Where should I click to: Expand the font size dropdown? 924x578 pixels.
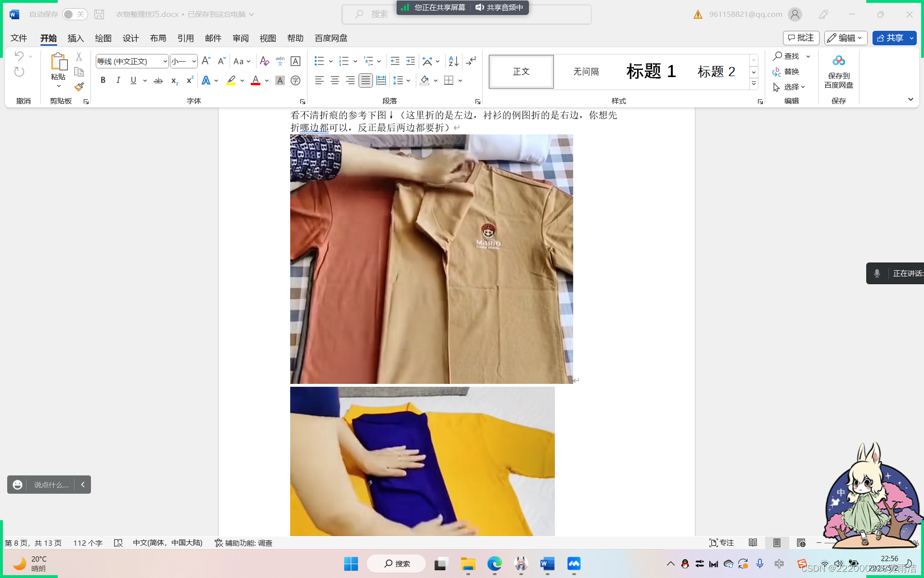[x=193, y=61]
